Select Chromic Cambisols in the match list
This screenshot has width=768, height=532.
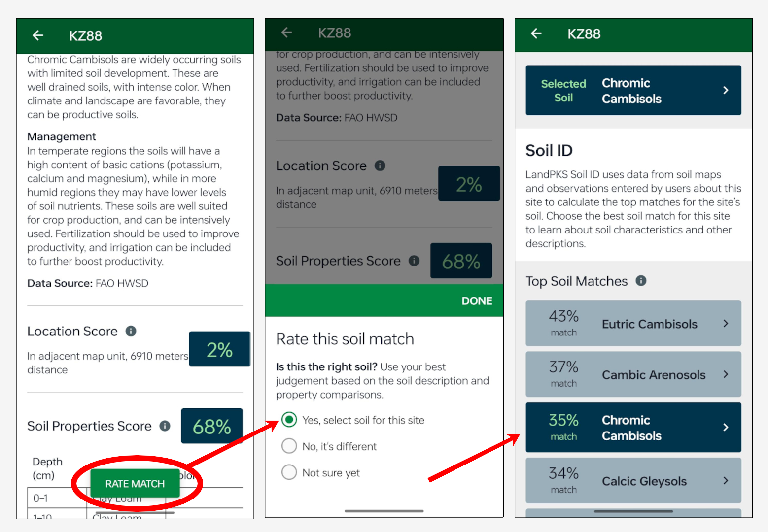(x=633, y=427)
